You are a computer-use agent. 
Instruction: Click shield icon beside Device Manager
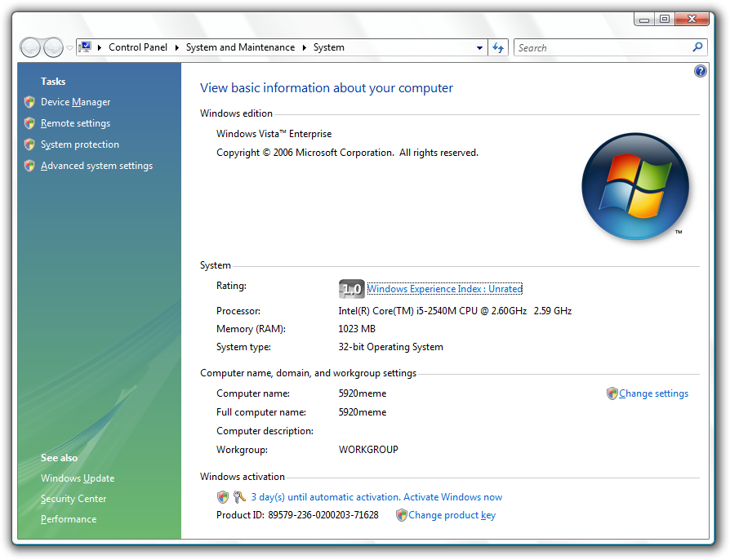(29, 101)
